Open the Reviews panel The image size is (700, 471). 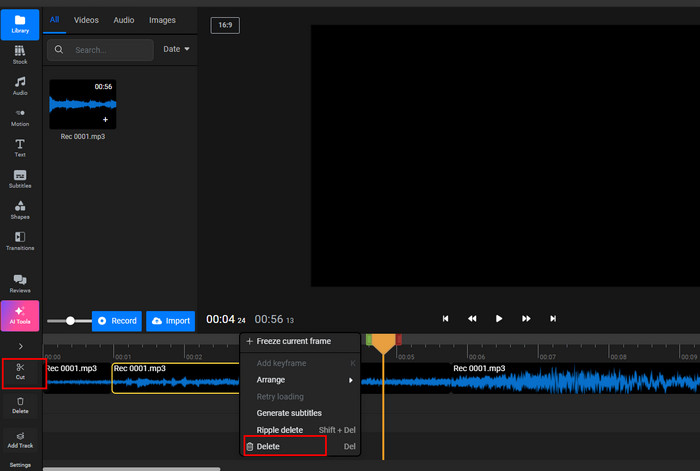[20, 283]
